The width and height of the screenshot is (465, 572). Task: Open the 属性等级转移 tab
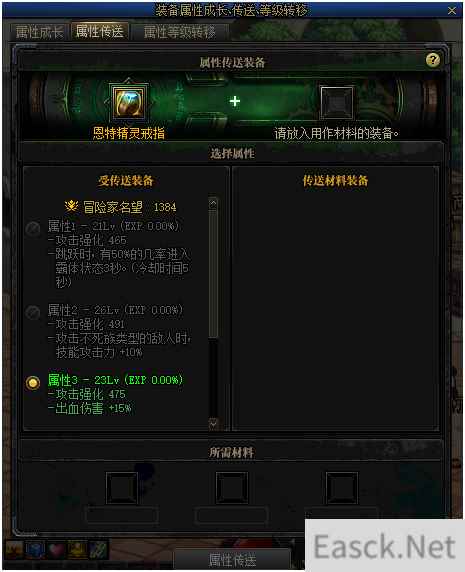tap(179, 32)
